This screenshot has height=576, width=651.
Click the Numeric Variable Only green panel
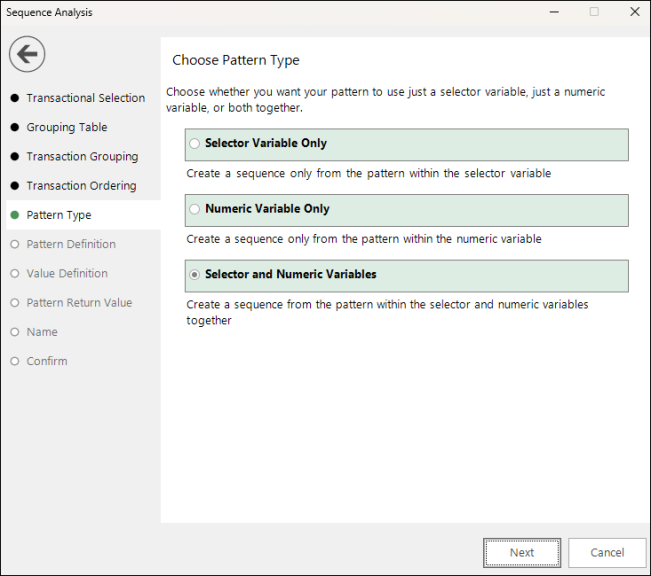[x=406, y=210]
